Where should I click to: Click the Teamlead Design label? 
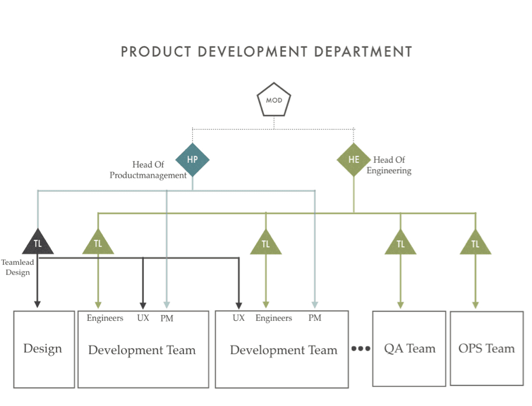coord(17,267)
